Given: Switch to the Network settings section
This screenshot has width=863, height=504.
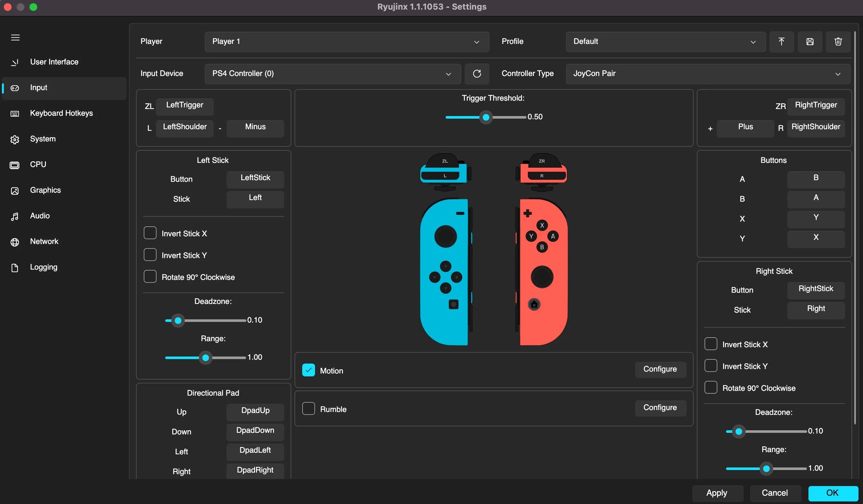Looking at the screenshot, I should [44, 241].
